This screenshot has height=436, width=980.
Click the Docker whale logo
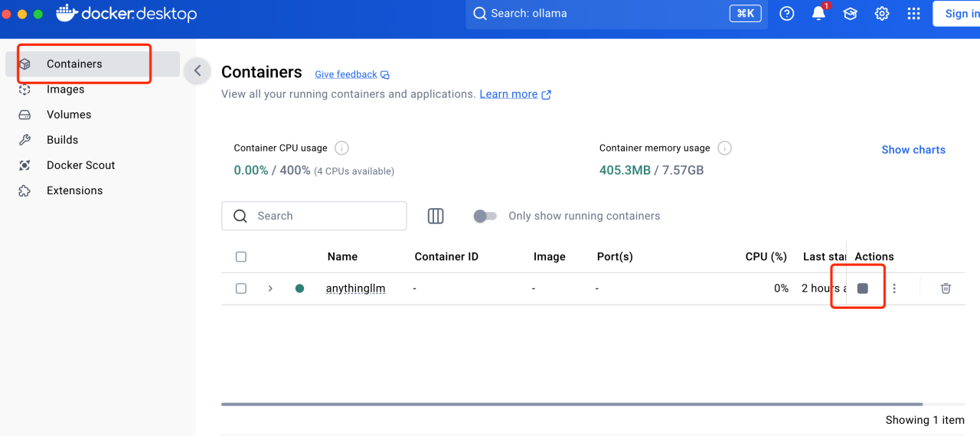pyautogui.click(x=67, y=13)
